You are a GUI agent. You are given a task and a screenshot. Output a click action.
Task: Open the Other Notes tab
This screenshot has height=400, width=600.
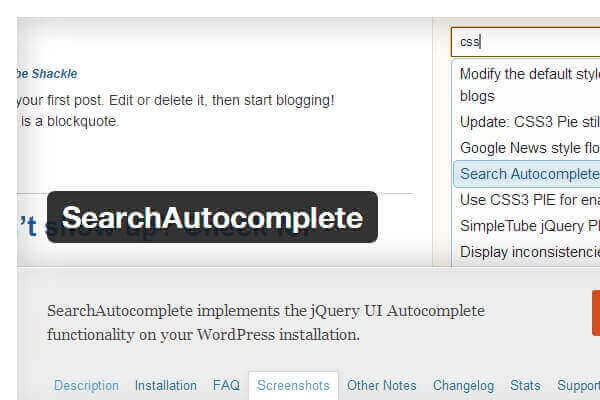coord(382,385)
